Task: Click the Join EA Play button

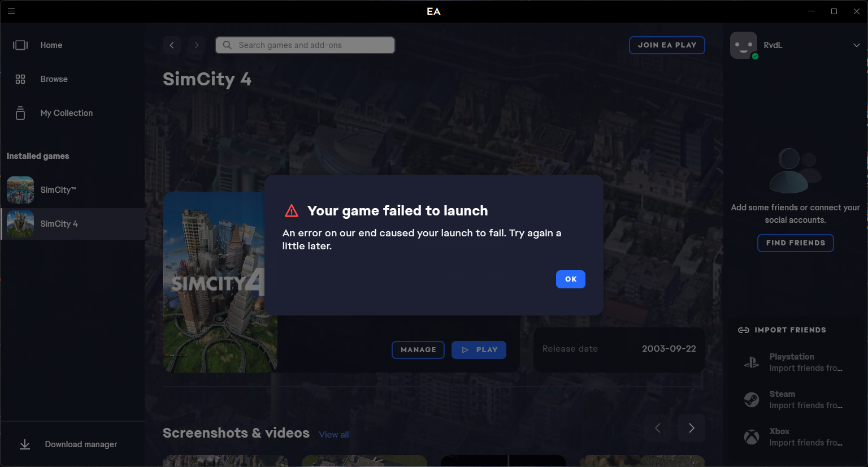Action: tap(667, 45)
